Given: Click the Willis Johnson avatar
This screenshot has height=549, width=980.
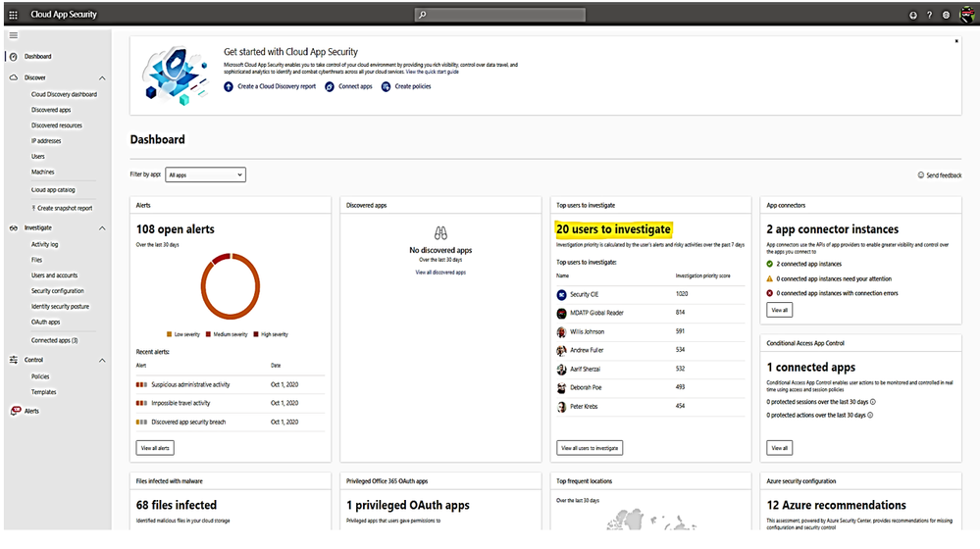Looking at the screenshot, I should tap(561, 331).
